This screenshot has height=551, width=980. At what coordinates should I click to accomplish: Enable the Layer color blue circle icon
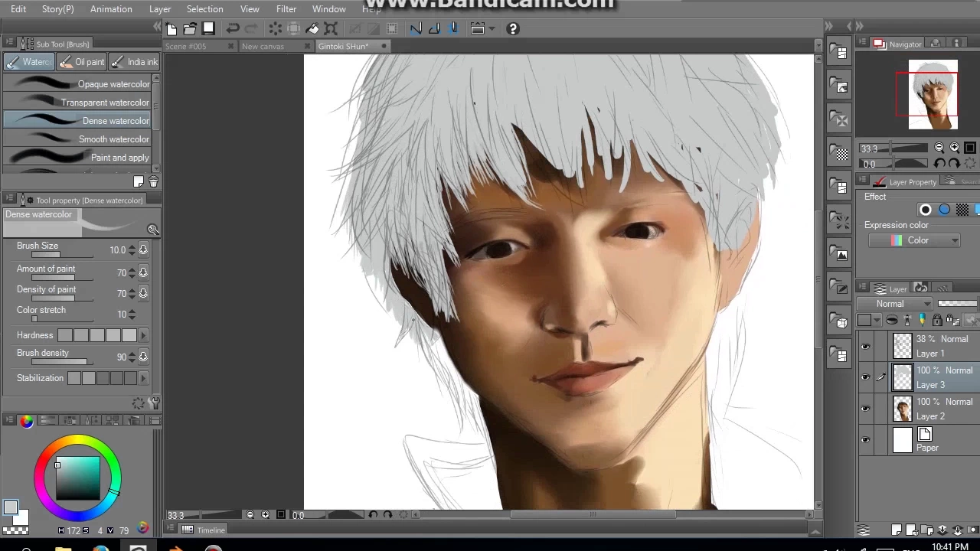tap(944, 210)
